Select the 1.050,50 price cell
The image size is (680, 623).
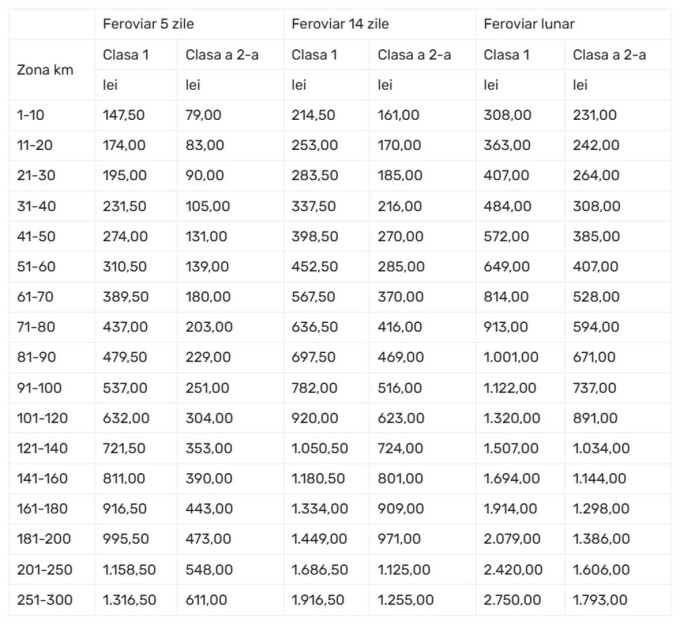point(319,449)
